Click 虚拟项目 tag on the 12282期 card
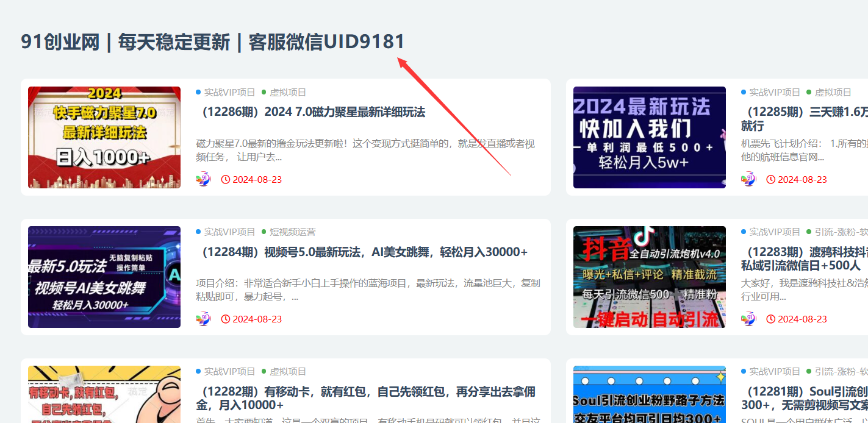The image size is (868, 423). tap(288, 372)
